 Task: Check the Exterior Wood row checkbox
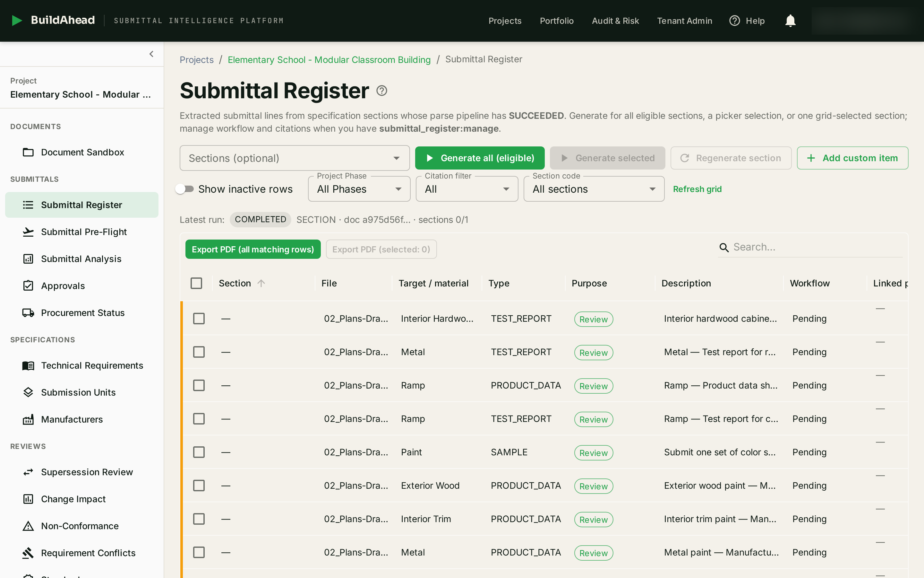pyautogui.click(x=199, y=486)
